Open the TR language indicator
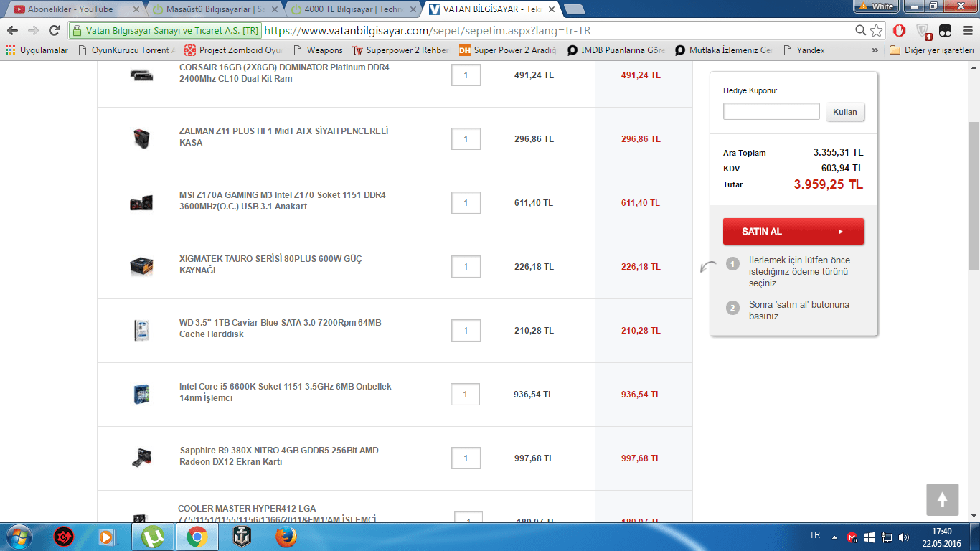 [x=815, y=535]
